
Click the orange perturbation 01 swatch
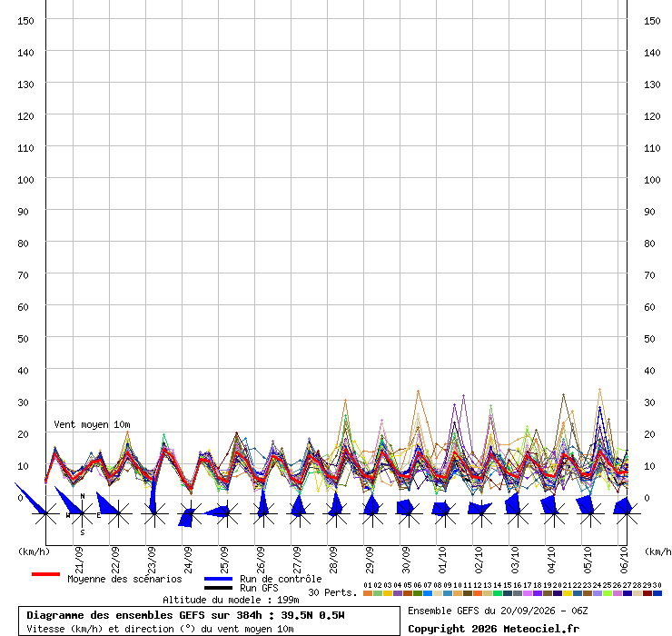[x=367, y=593]
